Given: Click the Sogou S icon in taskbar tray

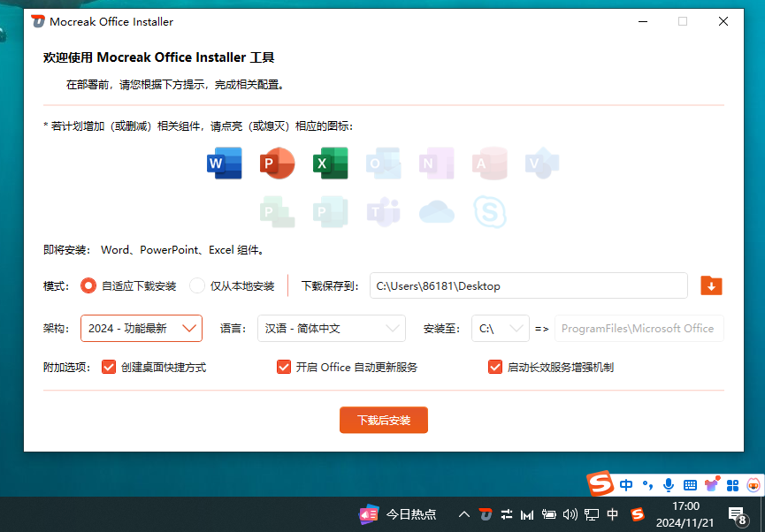Looking at the screenshot, I should point(637,514).
